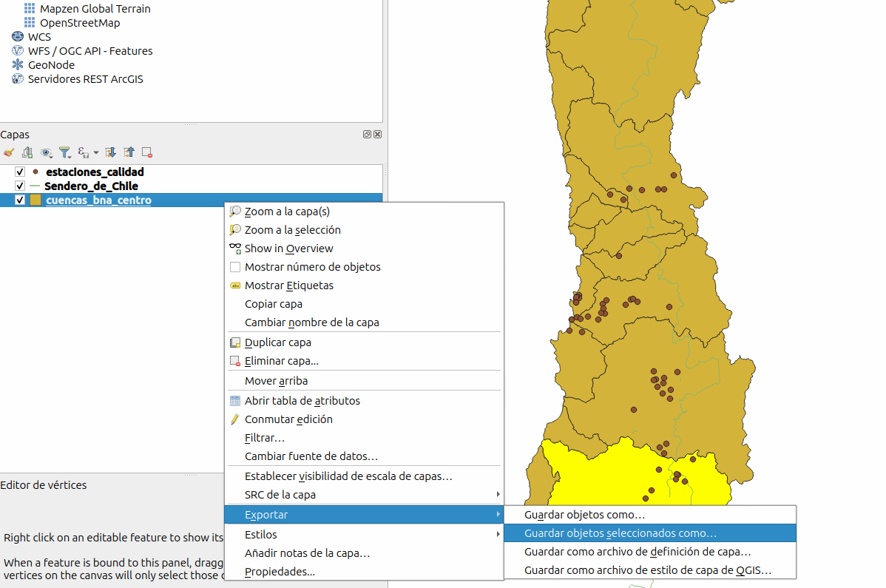Click remove layer icon in Capas toolbar
The height and width of the screenshot is (588, 886).
tap(147, 152)
